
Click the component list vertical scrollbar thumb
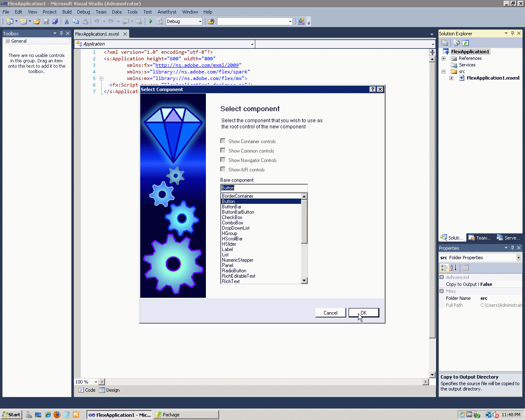[304, 221]
